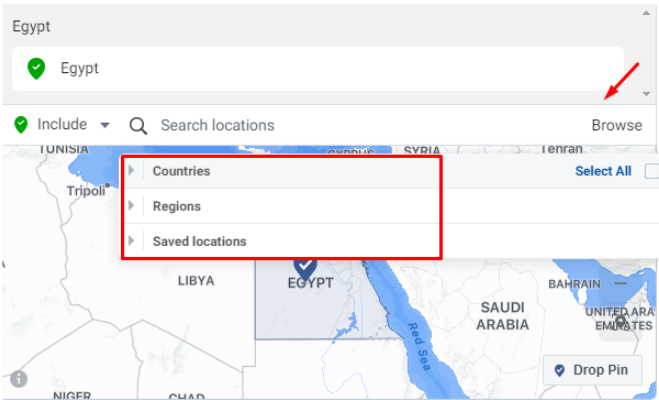Expand the Saved locations triangle

pyautogui.click(x=131, y=241)
